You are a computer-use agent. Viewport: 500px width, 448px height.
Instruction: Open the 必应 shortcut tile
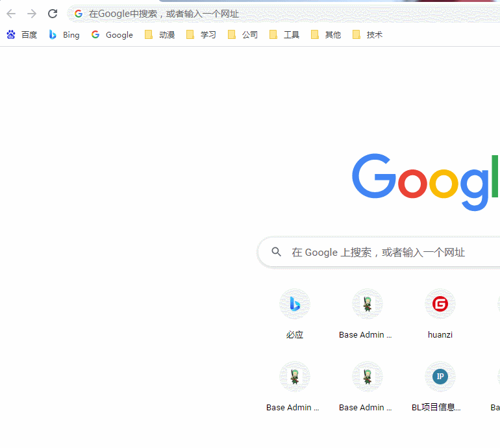295,314
